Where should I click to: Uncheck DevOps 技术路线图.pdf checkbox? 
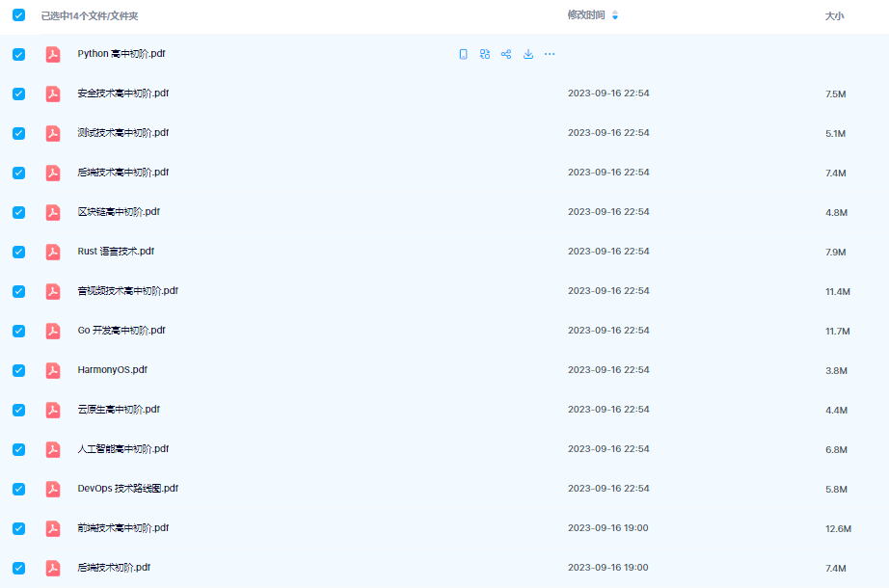[18, 489]
